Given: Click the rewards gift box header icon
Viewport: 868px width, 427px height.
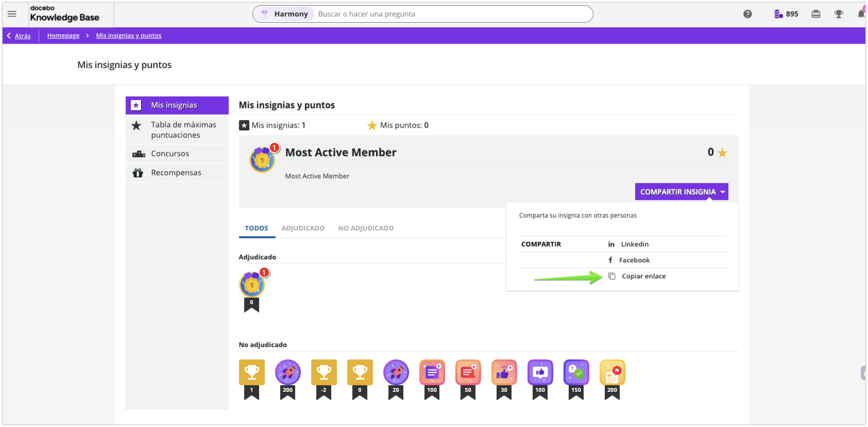Looking at the screenshot, I should click(x=816, y=14).
